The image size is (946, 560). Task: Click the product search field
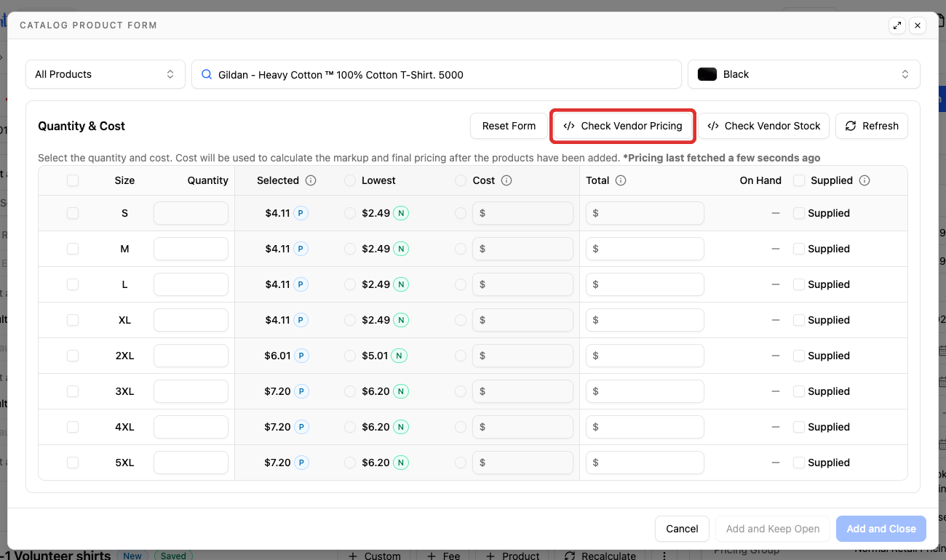click(437, 74)
